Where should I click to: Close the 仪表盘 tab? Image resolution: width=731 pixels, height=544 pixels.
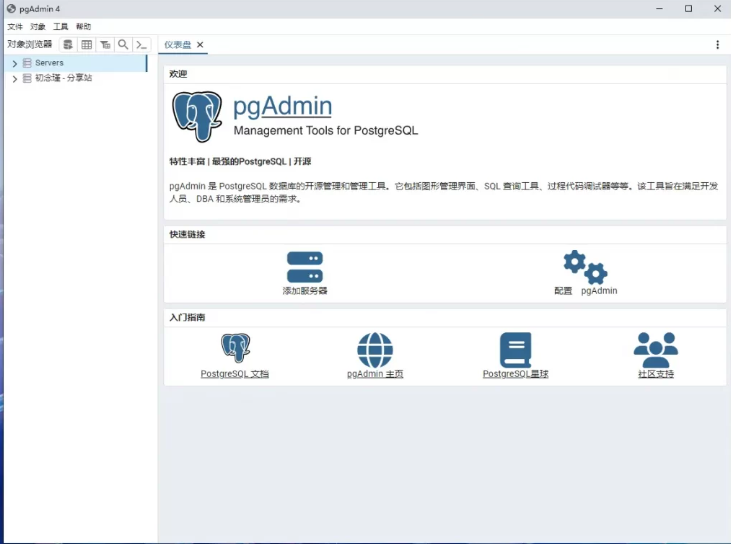(x=200, y=45)
